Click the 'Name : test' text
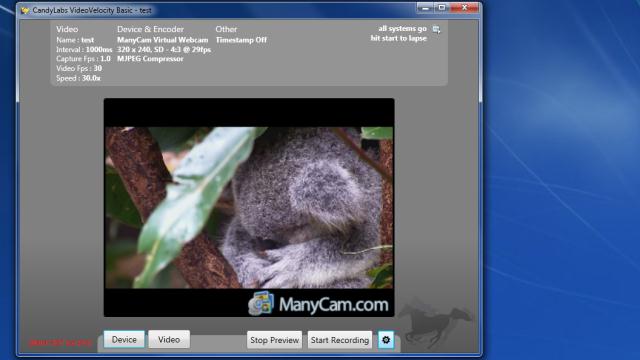This screenshot has height=360, width=640. click(75, 40)
